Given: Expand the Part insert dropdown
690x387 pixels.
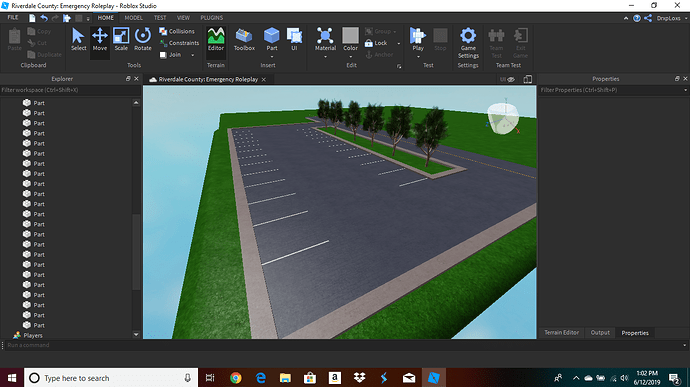Looking at the screenshot, I should coord(272,57).
